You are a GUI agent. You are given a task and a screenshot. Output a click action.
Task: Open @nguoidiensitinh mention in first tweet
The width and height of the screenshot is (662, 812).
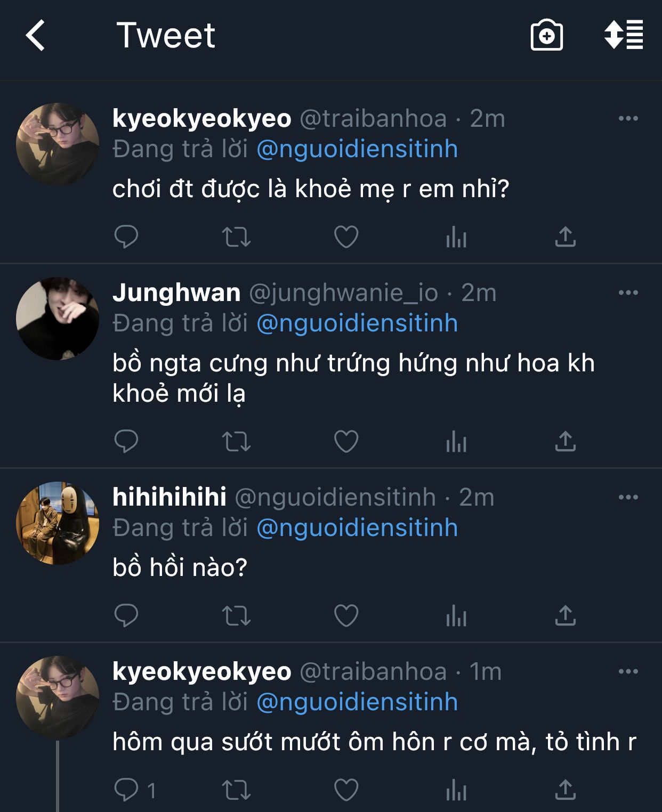click(x=357, y=149)
